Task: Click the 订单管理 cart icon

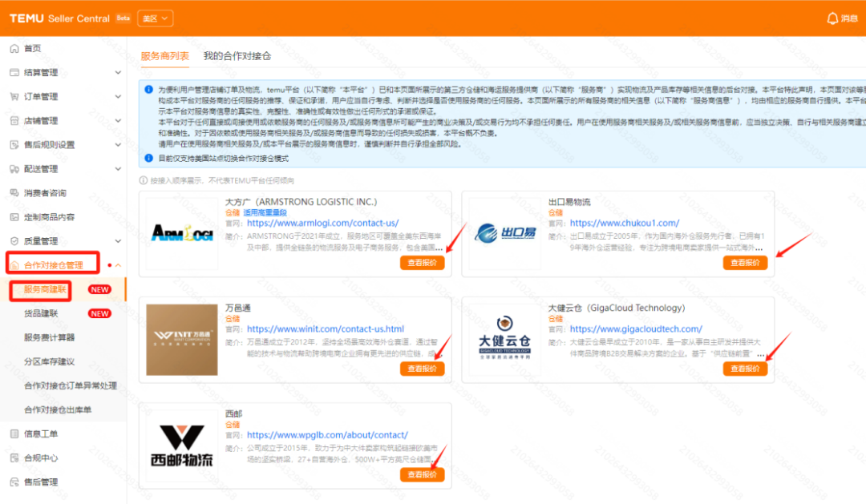Action: (x=14, y=97)
